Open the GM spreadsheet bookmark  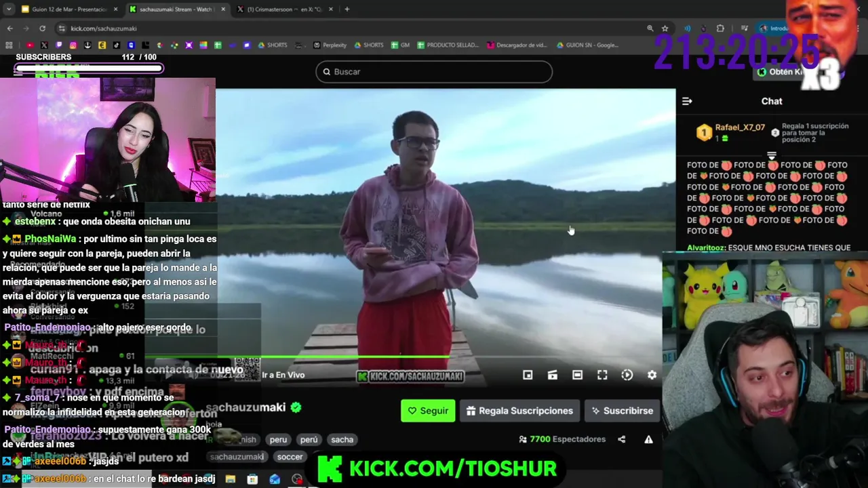[x=400, y=45]
